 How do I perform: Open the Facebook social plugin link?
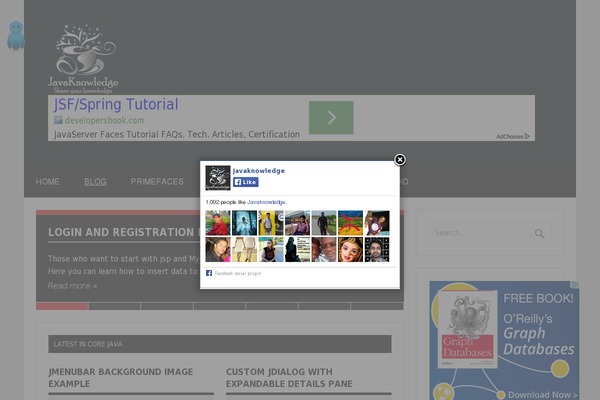point(238,273)
